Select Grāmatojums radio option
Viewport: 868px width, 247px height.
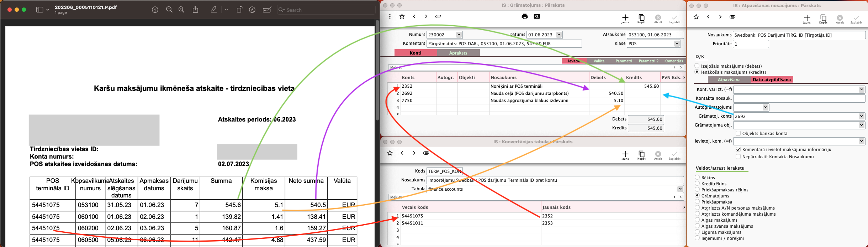[697, 196]
